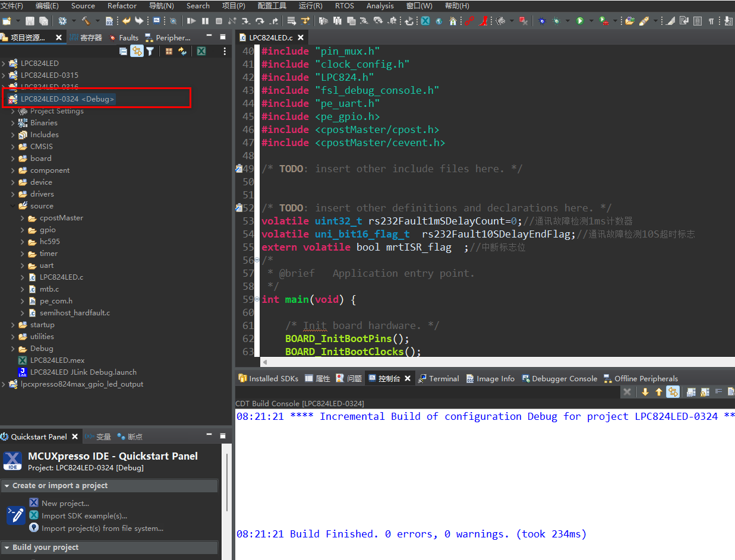Open the Analysis menu
The height and width of the screenshot is (560, 735).
380,6
